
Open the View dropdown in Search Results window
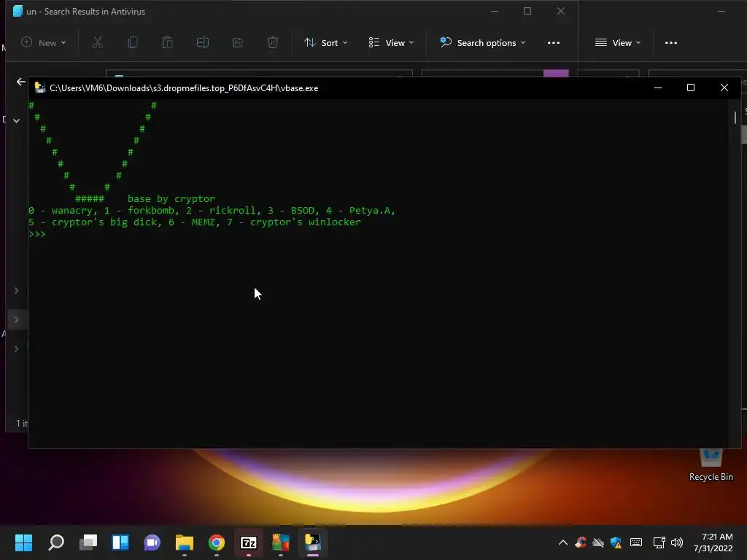pos(391,43)
